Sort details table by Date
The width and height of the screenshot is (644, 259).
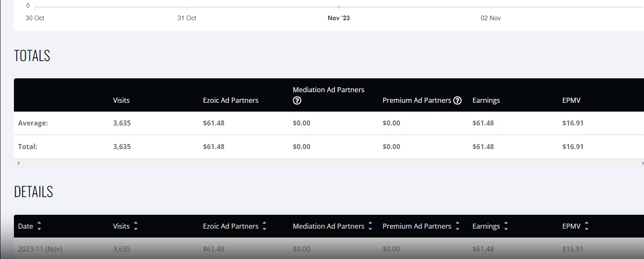click(39, 226)
